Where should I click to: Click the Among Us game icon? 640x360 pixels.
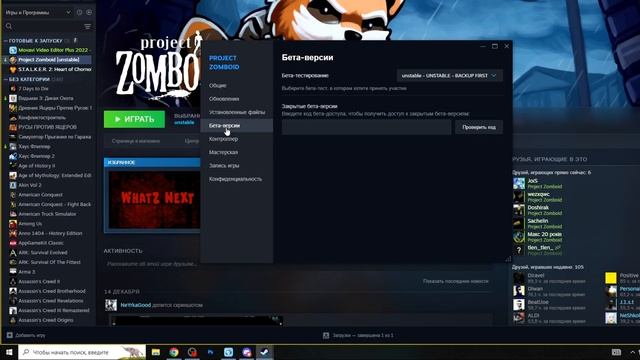(13, 224)
